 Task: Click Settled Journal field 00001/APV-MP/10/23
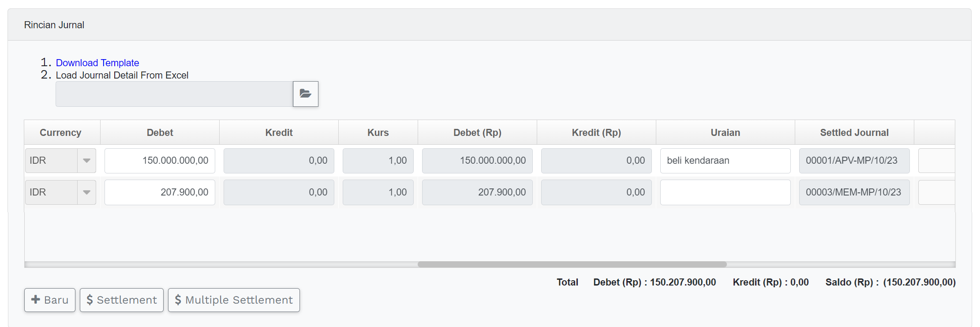point(854,161)
